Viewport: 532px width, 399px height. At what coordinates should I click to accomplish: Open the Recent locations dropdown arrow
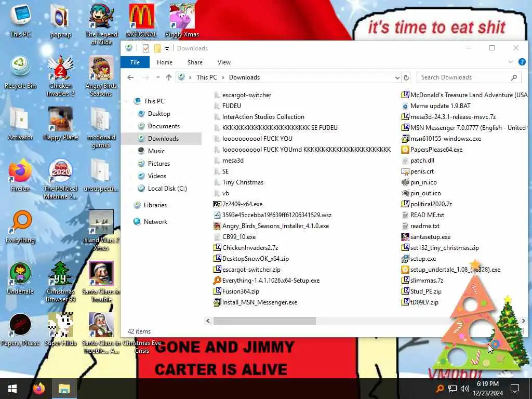pyautogui.click(x=158, y=77)
